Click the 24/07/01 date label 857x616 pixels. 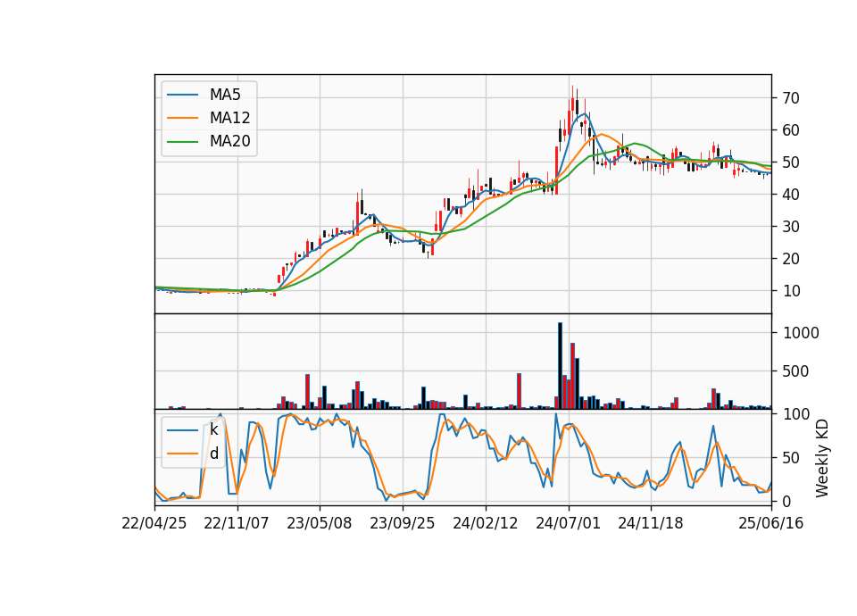[568, 523]
